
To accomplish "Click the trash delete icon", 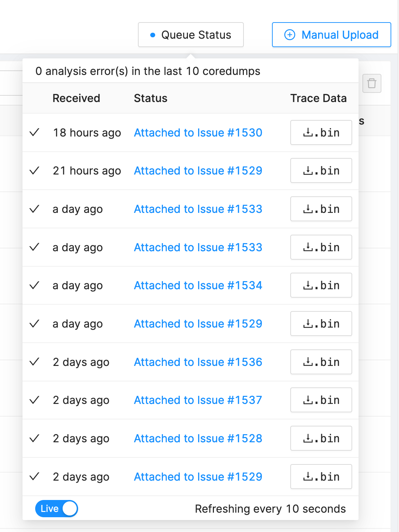I will [x=372, y=83].
